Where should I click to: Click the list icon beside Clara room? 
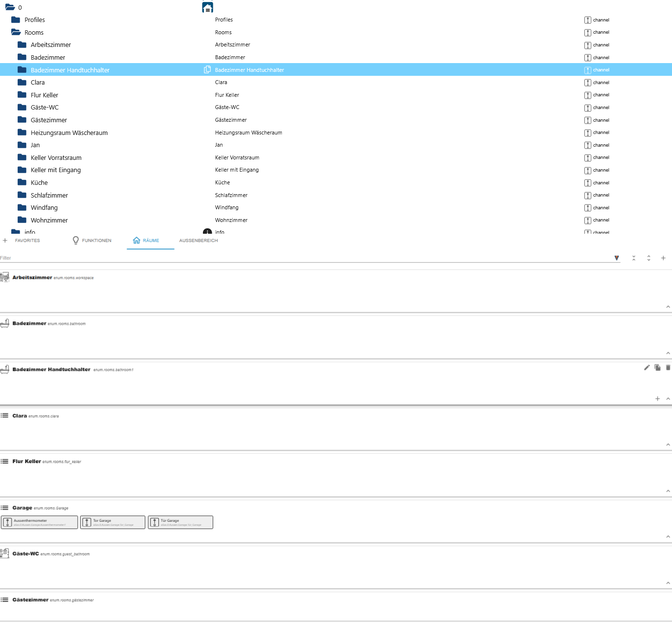click(x=4, y=416)
